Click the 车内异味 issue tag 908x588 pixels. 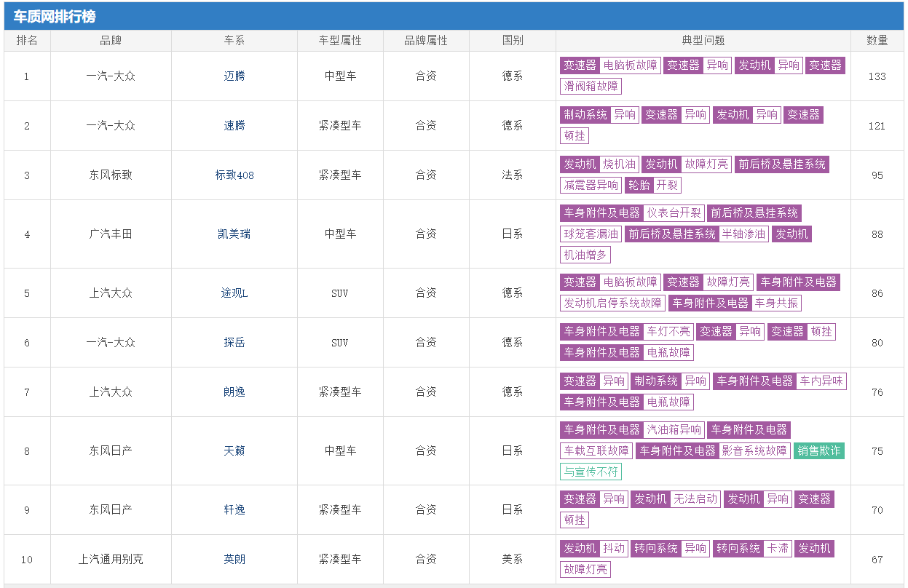coord(821,381)
